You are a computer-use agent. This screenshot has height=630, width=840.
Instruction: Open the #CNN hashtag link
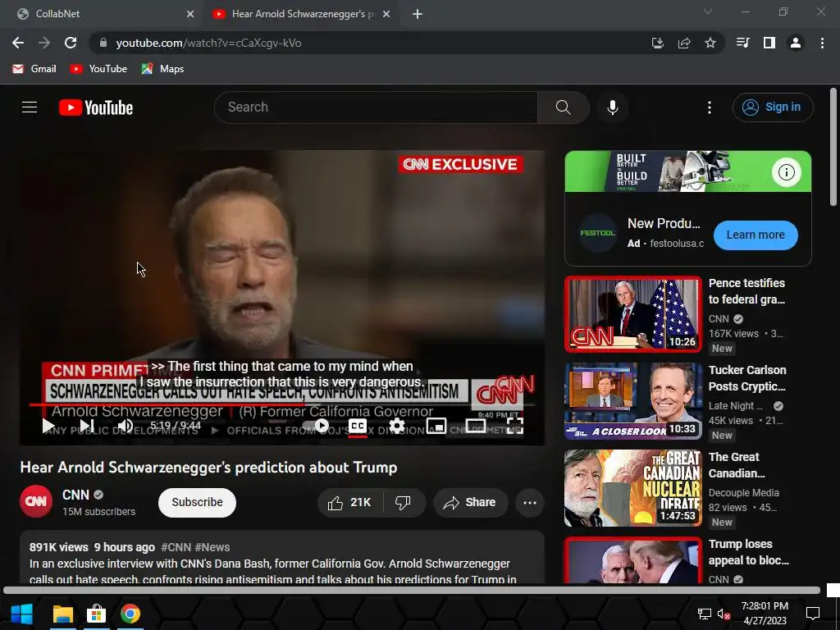click(176, 547)
